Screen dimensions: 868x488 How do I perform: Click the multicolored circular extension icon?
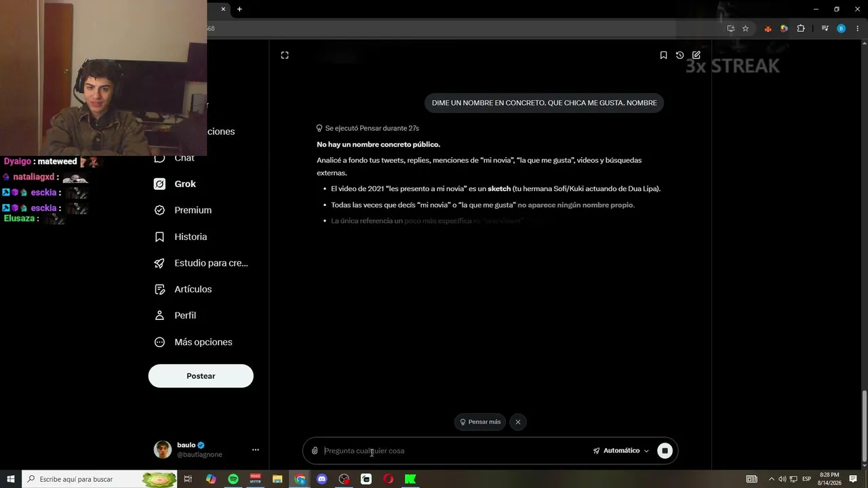click(x=784, y=28)
